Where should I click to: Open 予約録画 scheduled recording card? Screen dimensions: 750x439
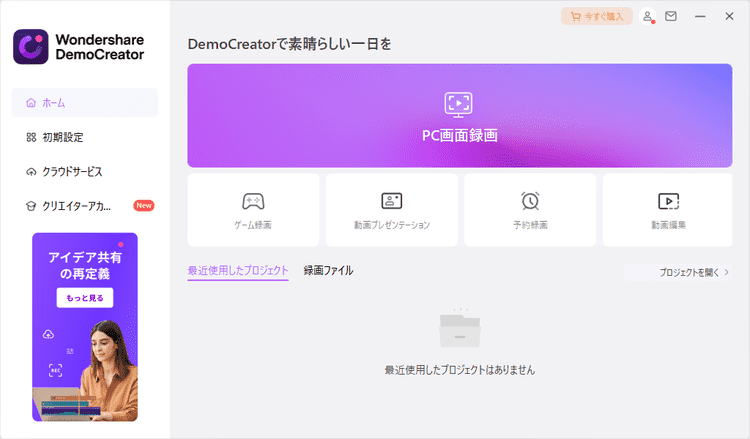click(x=530, y=210)
